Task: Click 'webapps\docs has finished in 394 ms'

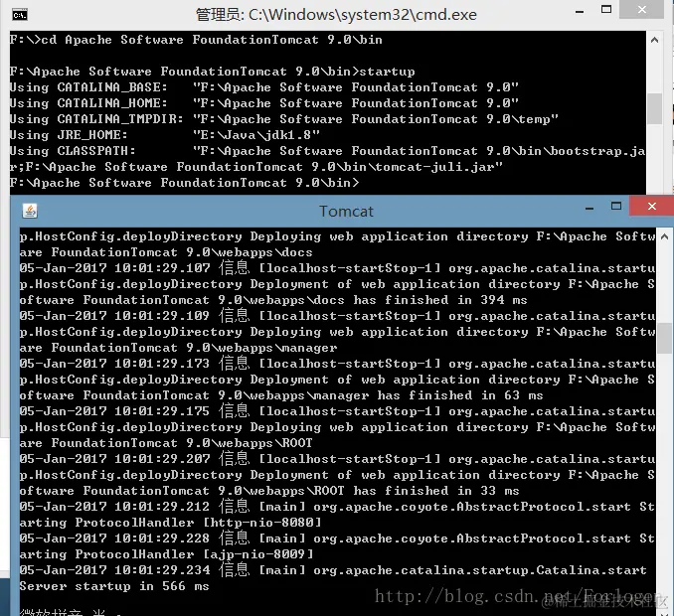Action: point(273,300)
